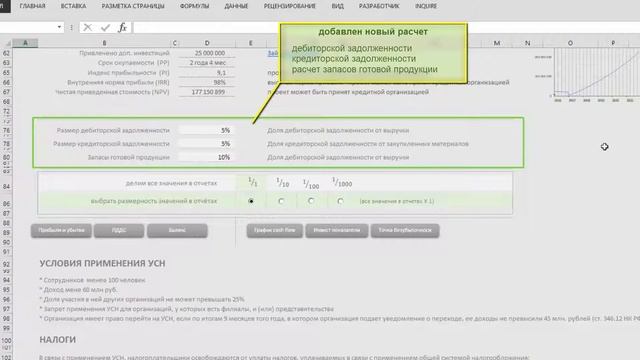Select row 92 header
Image resolution: width=640 pixels, height=360 pixels.
point(6,264)
